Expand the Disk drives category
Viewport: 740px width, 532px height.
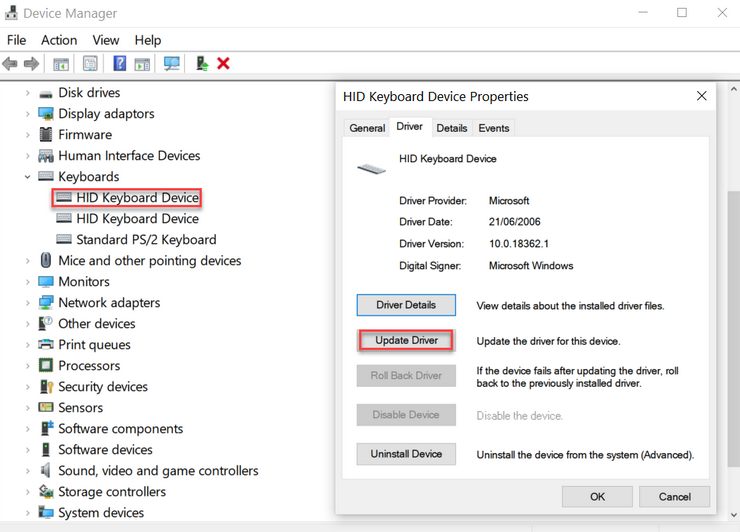click(27, 93)
